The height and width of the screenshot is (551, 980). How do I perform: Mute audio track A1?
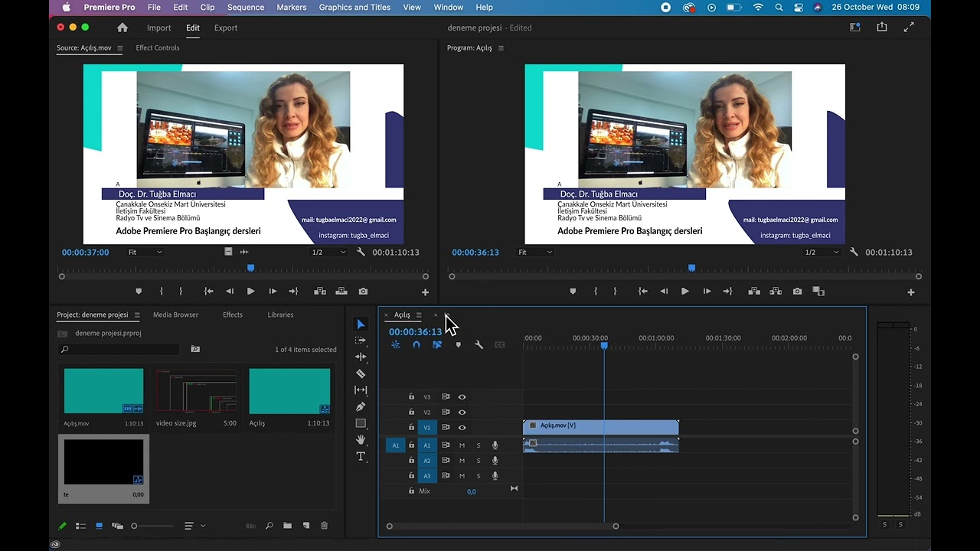pos(462,445)
